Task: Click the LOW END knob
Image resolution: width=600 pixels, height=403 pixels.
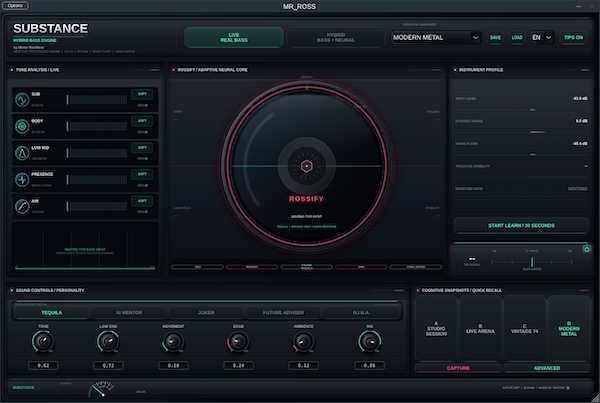Action: 108,341
